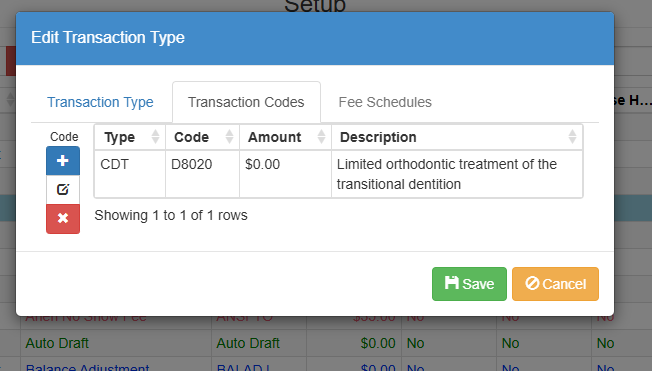
Task: Open the Fee Schedules tab
Action: [x=385, y=102]
